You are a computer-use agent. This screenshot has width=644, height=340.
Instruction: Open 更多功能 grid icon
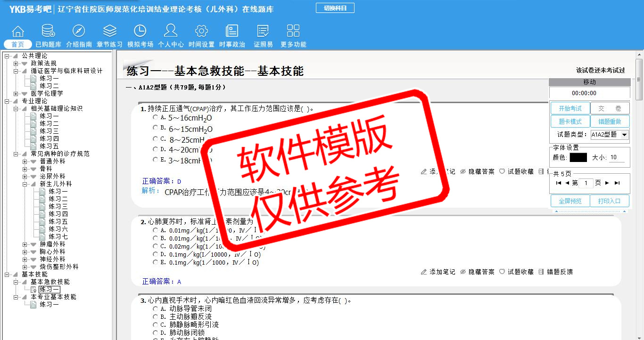point(293,32)
